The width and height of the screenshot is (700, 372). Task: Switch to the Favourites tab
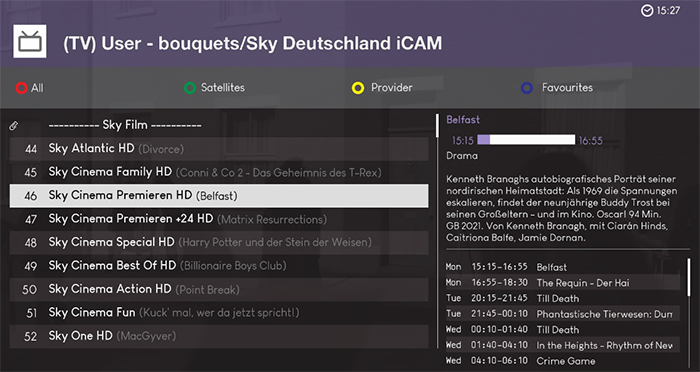(567, 88)
